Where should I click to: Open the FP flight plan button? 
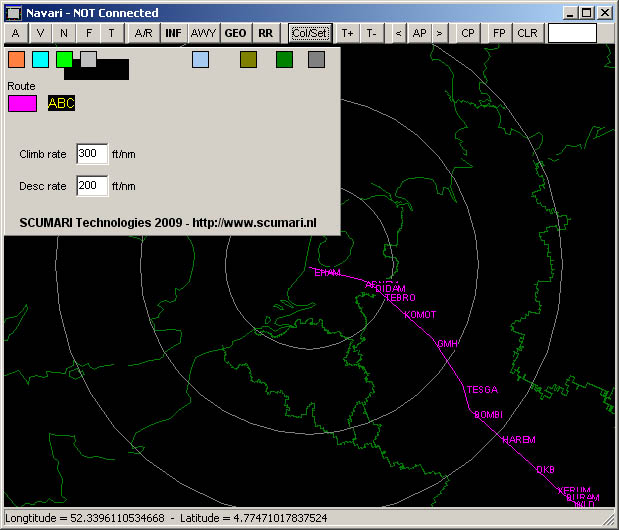coord(499,33)
